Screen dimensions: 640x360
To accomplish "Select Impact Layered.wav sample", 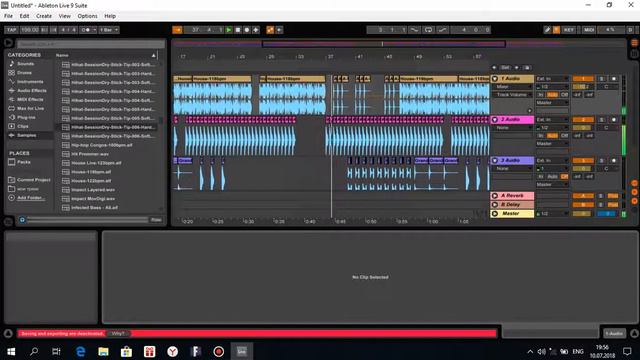I will (x=93, y=190).
